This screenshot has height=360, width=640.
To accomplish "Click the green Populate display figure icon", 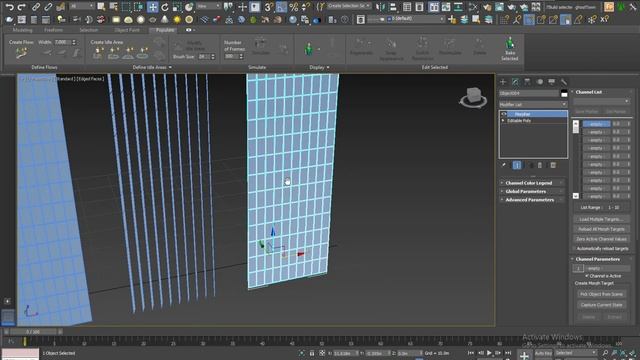I will tap(309, 49).
